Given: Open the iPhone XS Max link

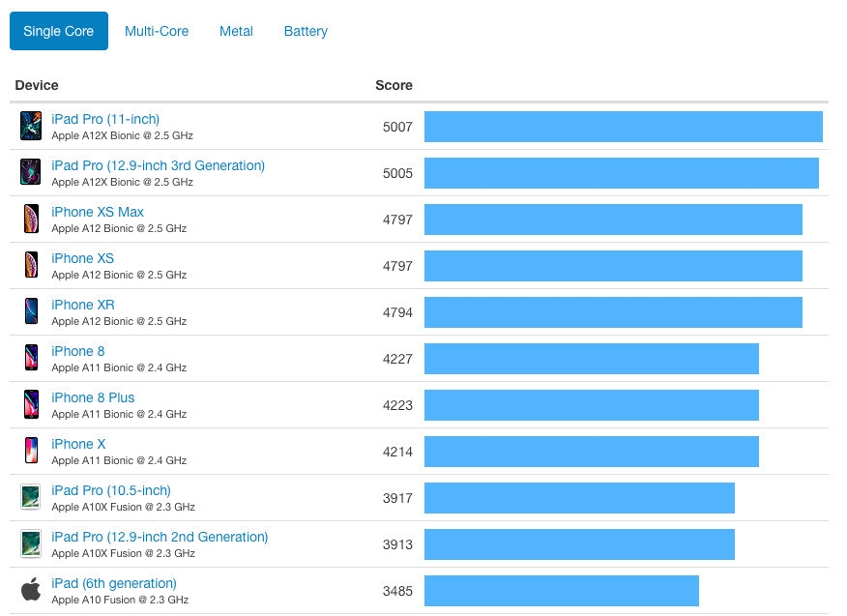Looking at the screenshot, I should [x=98, y=212].
